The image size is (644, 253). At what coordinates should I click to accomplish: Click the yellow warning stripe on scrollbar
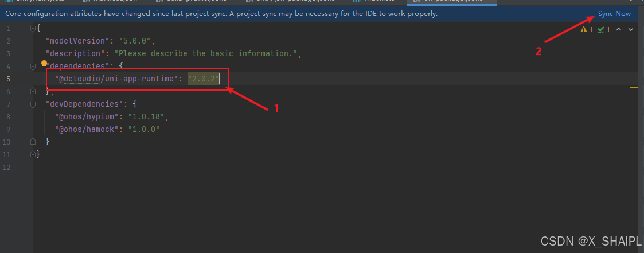coord(633,87)
